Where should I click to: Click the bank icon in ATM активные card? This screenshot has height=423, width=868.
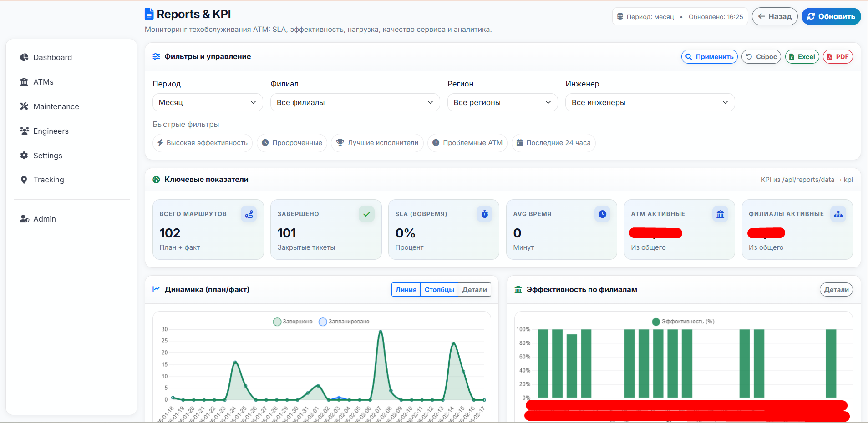(720, 214)
